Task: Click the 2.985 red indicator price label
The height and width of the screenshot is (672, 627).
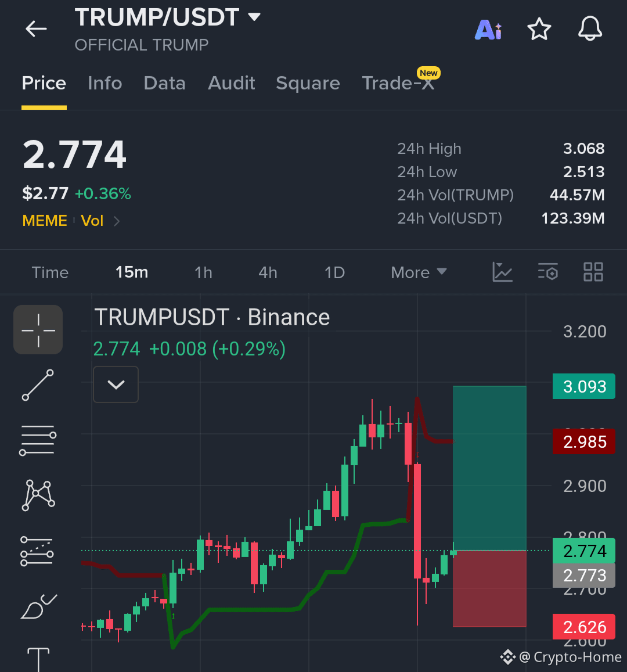Action: pos(584,441)
